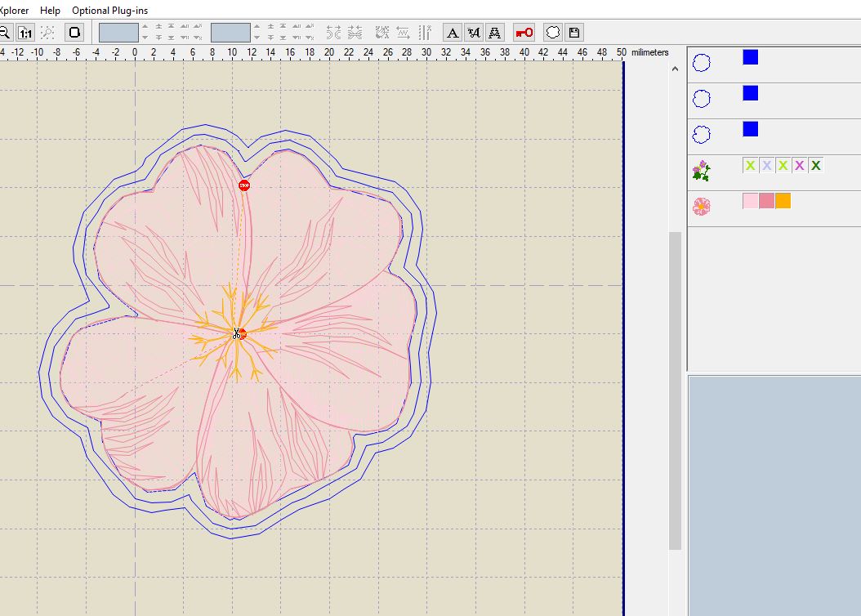Open the Help menu
The height and width of the screenshot is (616, 861).
tap(50, 11)
